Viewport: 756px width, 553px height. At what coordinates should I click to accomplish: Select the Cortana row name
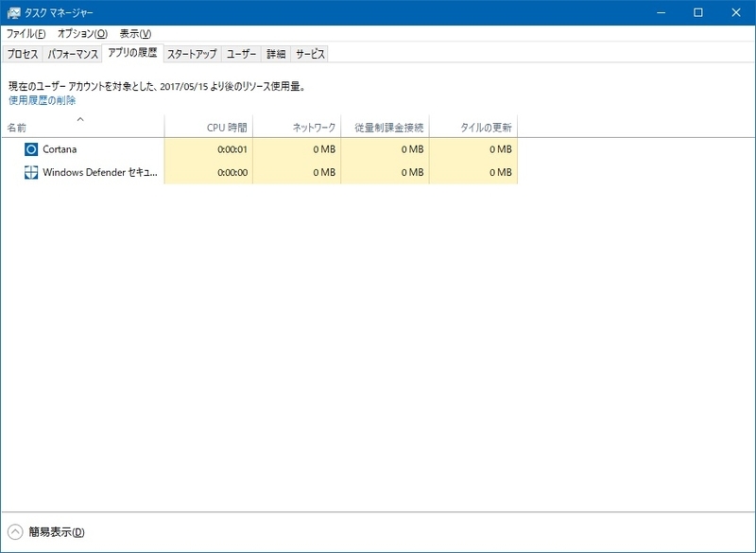[x=60, y=149]
